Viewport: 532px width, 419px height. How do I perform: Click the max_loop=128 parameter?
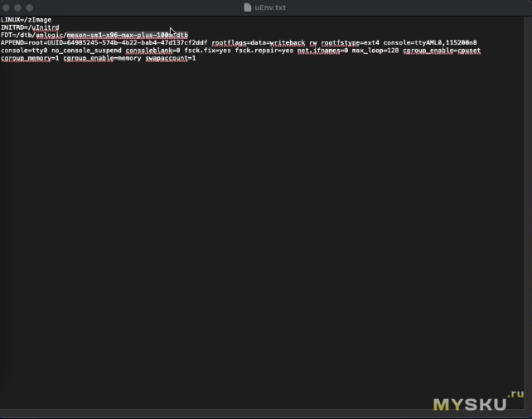376,51
